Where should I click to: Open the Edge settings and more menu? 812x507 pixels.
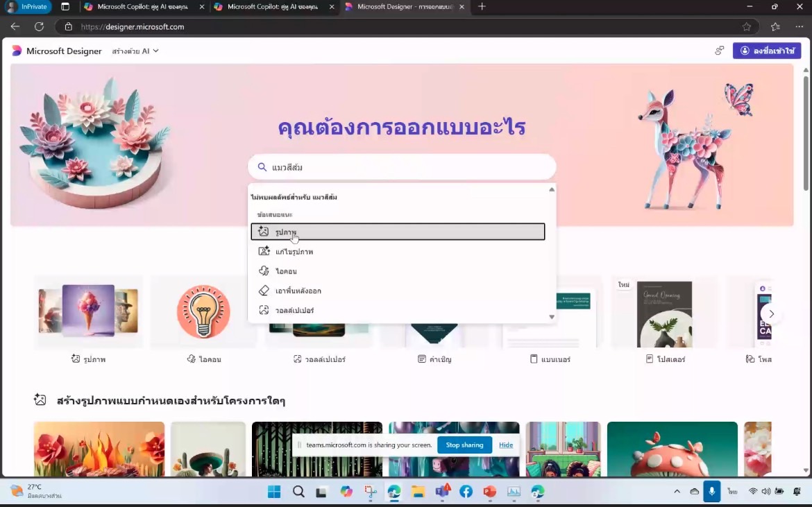tap(799, 26)
